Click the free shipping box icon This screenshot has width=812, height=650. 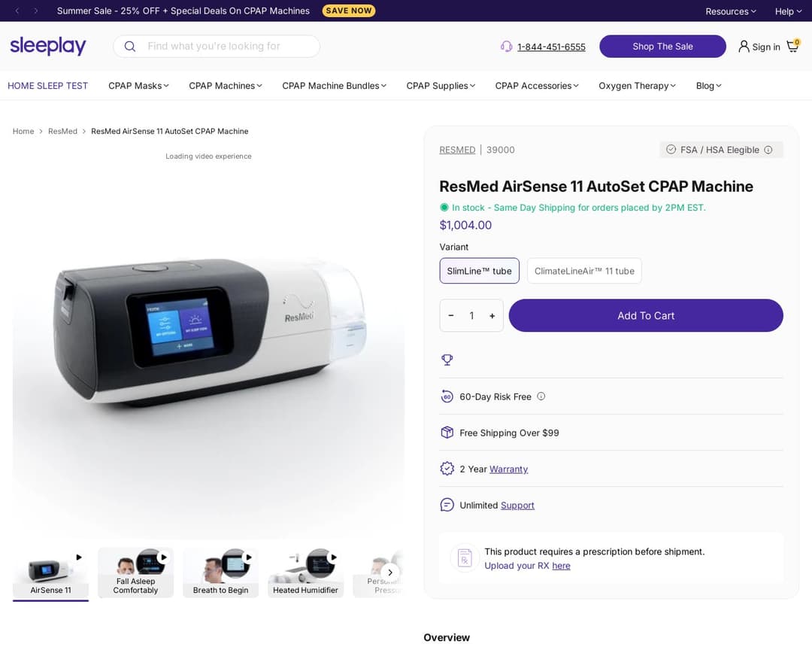(x=447, y=433)
